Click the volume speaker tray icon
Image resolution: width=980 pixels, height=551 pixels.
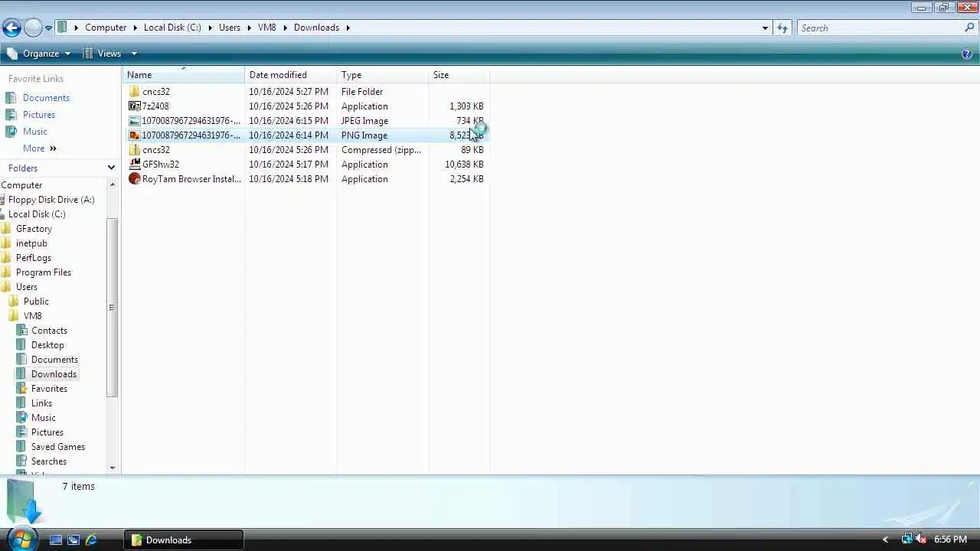(921, 540)
